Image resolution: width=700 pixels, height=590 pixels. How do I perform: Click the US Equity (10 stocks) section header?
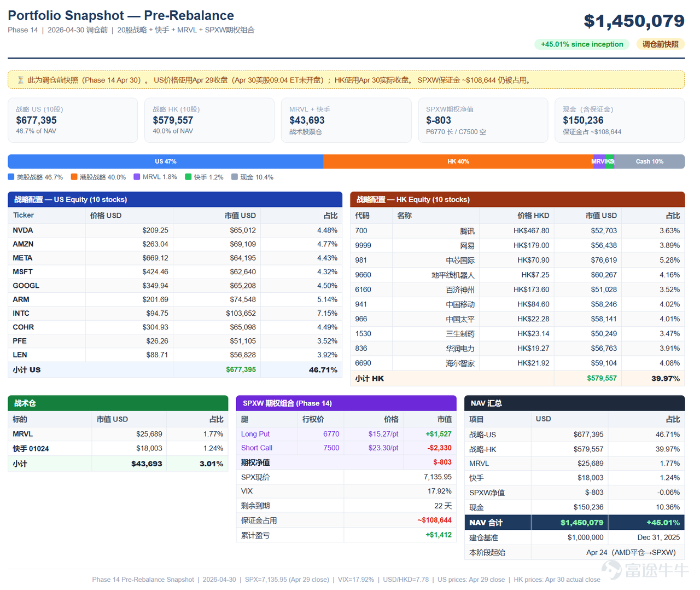click(x=175, y=200)
